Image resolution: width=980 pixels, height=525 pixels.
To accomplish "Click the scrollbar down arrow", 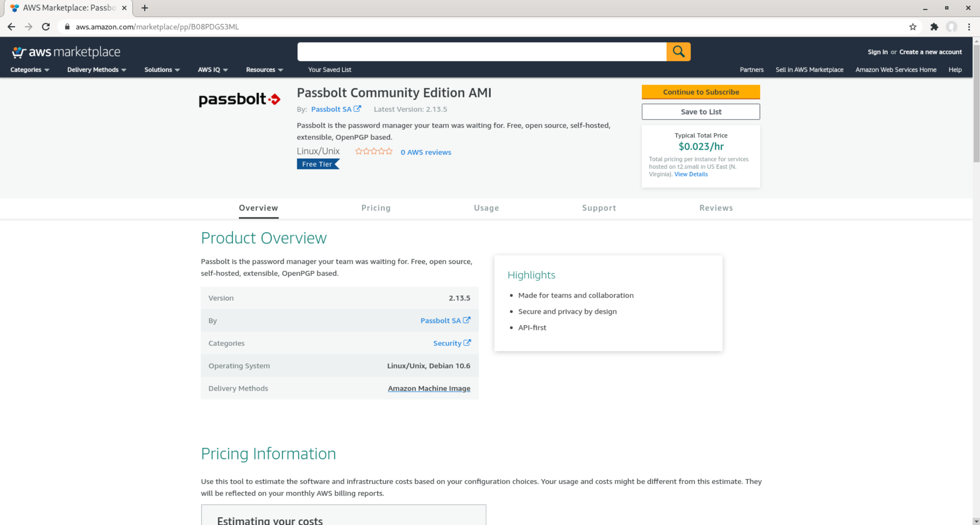I will 976,521.
